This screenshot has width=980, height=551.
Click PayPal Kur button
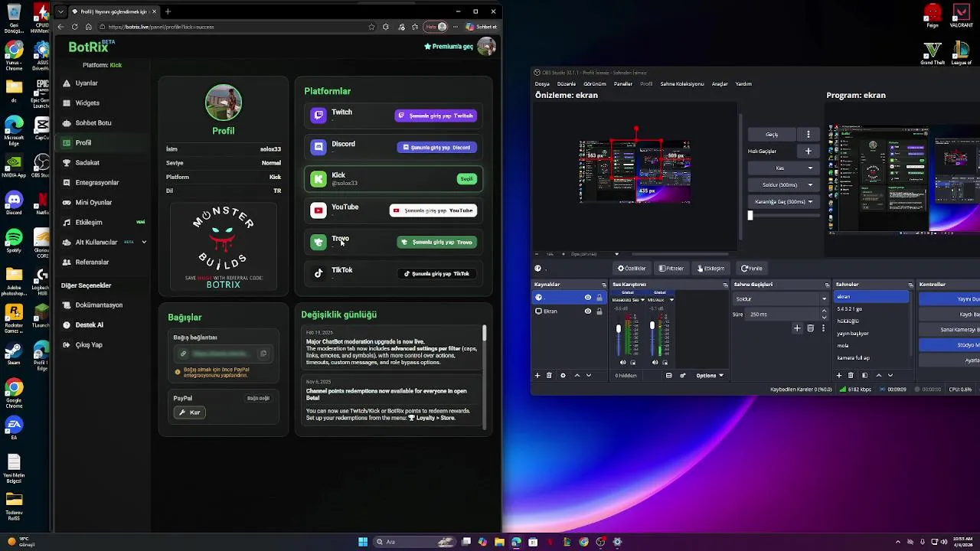coord(189,412)
